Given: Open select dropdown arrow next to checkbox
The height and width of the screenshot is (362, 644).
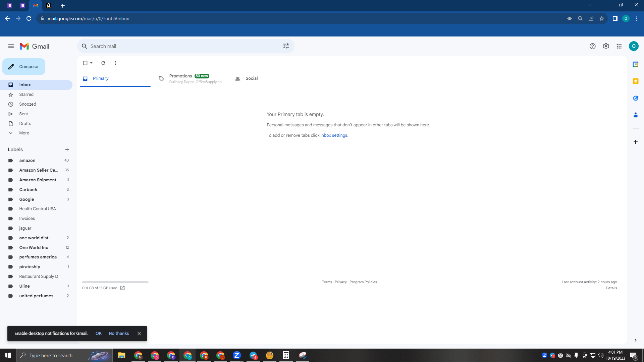Looking at the screenshot, I should click(x=91, y=63).
